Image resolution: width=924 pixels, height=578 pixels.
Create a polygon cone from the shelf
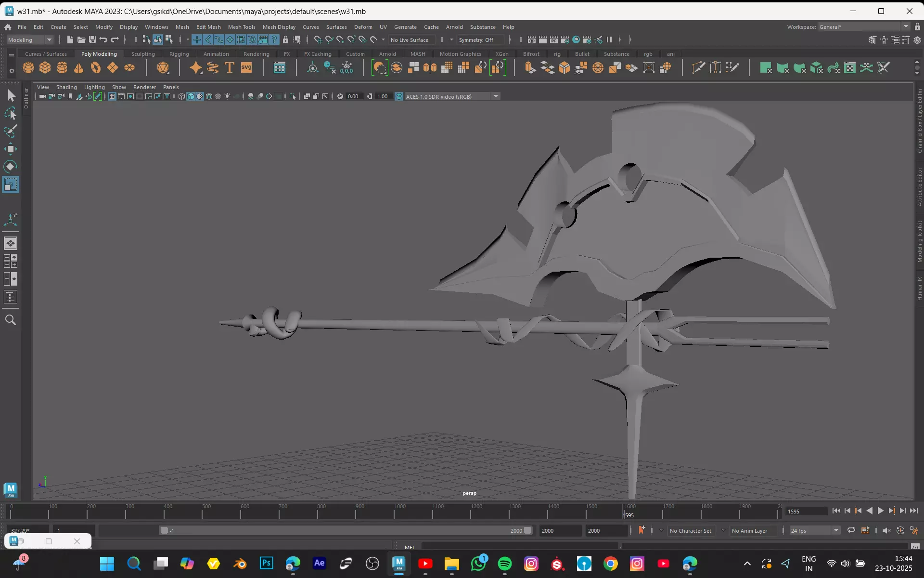[x=79, y=68]
